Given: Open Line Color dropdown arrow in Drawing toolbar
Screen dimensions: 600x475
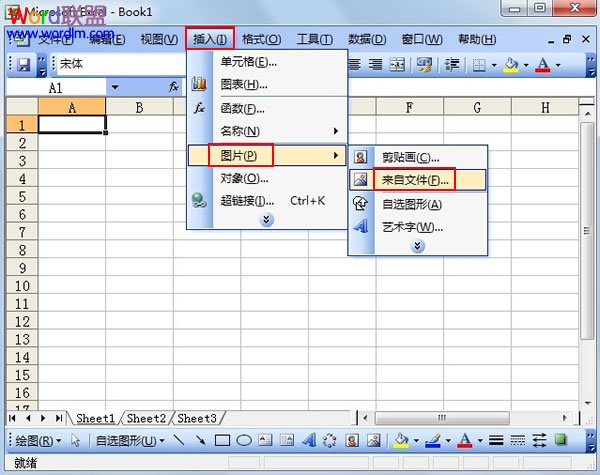Looking at the screenshot, I should point(448,441).
